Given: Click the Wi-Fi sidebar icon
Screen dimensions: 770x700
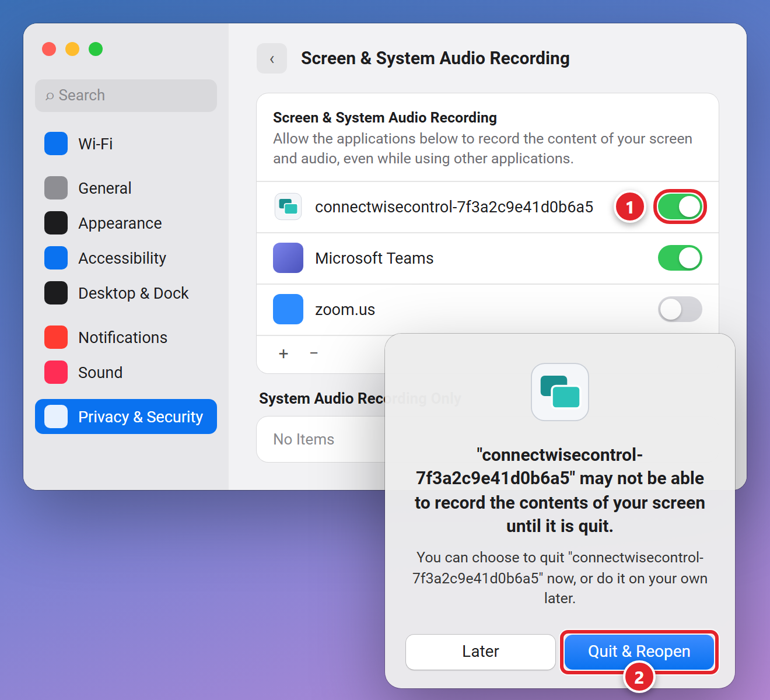Looking at the screenshot, I should 56,143.
